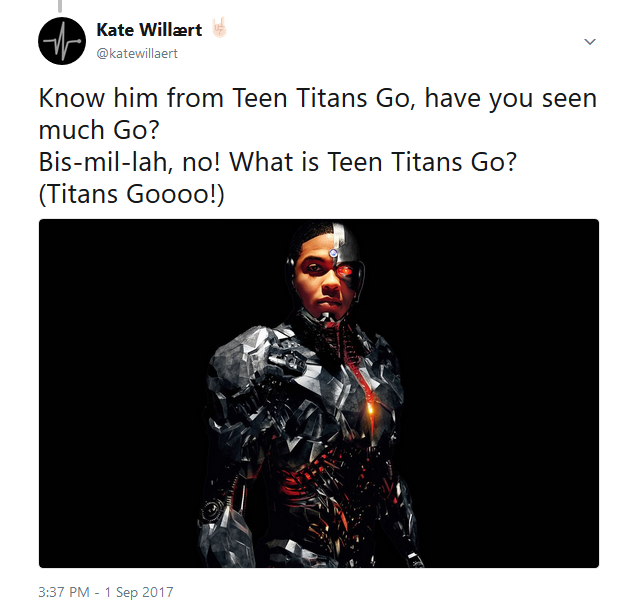This screenshot has height=607, width=633.
Task: Click Cyborg's glowing red cybernetic eye
Action: pyautogui.click(x=344, y=271)
